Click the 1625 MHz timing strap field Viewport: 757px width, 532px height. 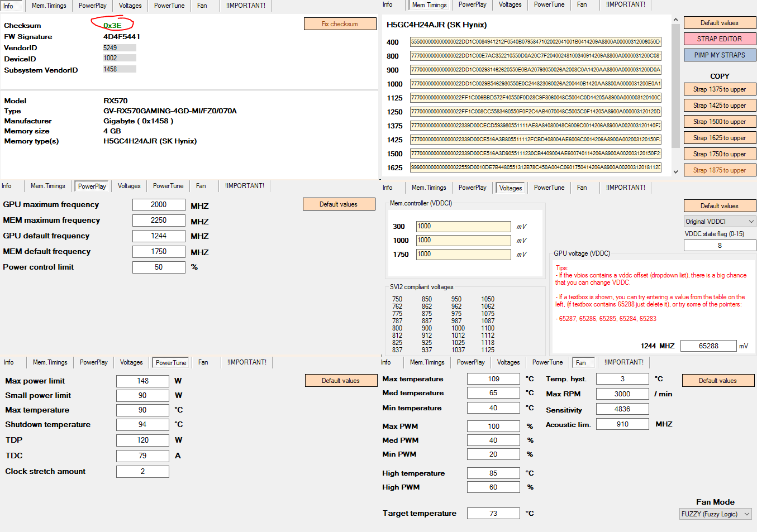tap(536, 167)
